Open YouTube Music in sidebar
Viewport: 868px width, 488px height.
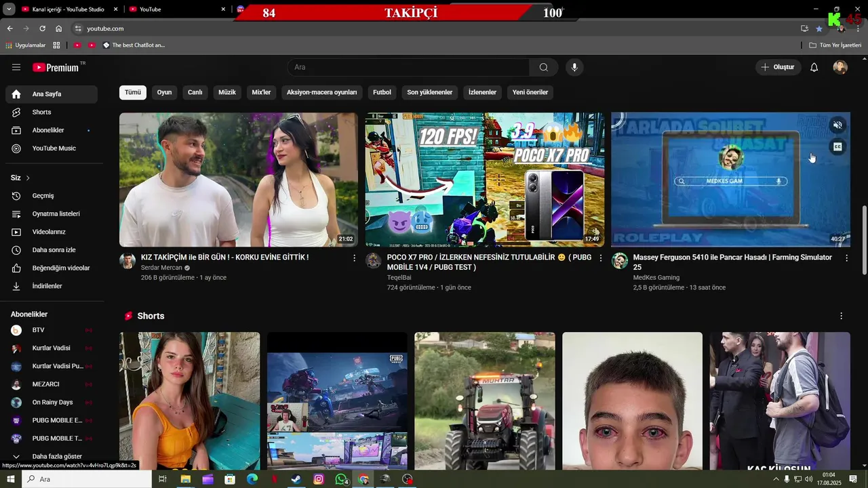[x=52, y=148]
